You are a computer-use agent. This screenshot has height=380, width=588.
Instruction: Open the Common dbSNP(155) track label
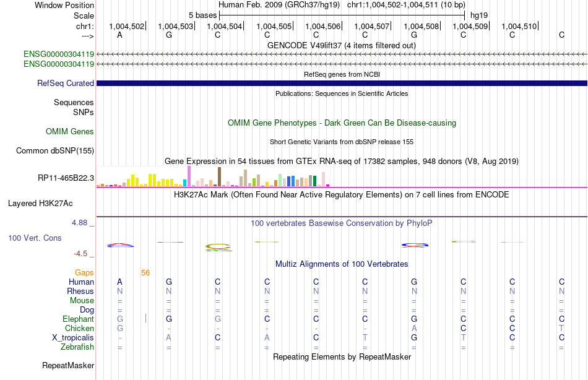click(55, 150)
